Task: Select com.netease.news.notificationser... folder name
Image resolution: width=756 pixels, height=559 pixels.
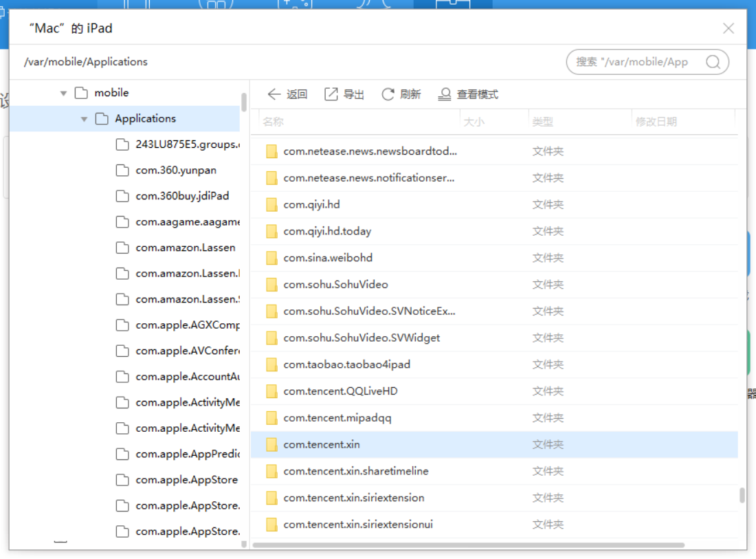Action: 369,178
